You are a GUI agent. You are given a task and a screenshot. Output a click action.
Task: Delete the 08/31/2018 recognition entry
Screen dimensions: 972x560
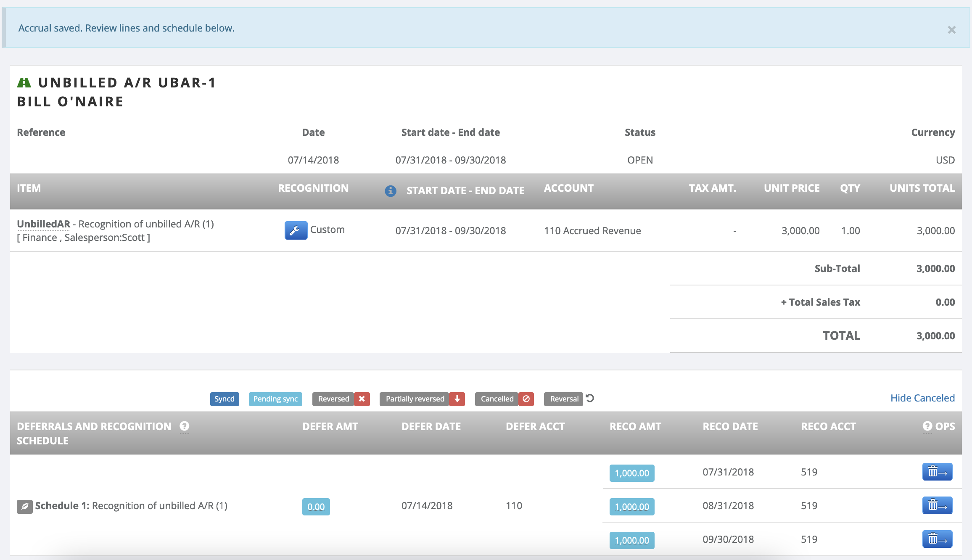[937, 506]
